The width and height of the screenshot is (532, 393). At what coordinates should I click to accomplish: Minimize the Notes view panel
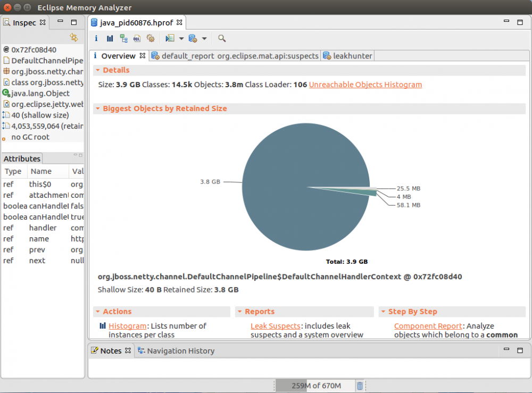[x=506, y=349]
